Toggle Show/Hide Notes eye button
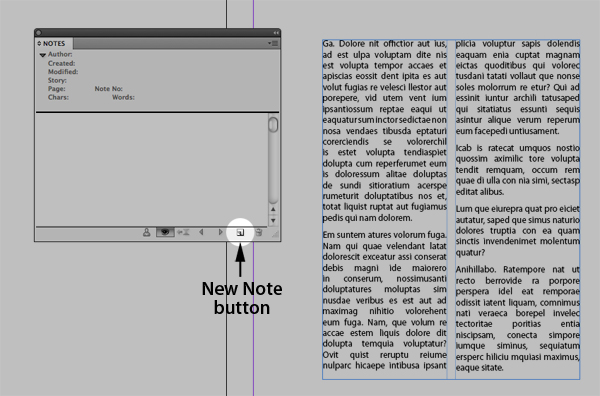This screenshot has width=600, height=396. pyautogui.click(x=165, y=232)
